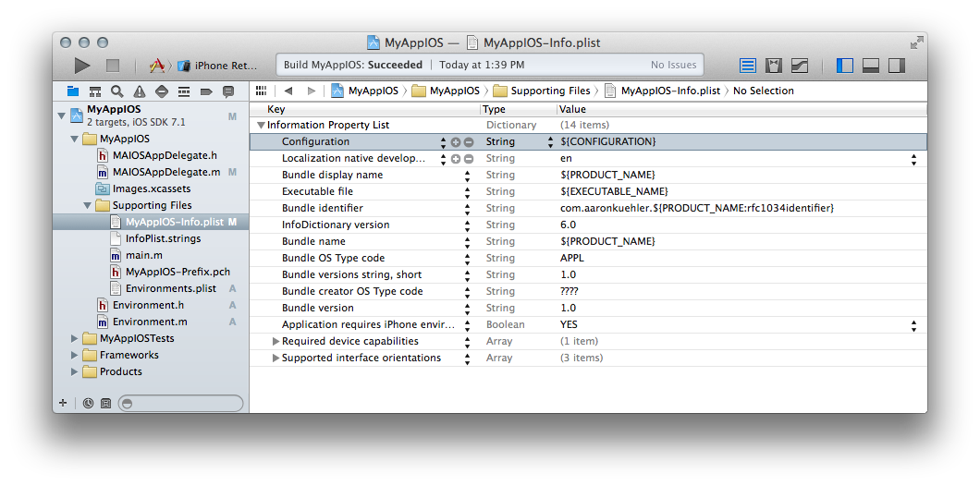Collapse the MyAppIOS group folder
The width and height of the screenshot is (980, 486).
74,139
